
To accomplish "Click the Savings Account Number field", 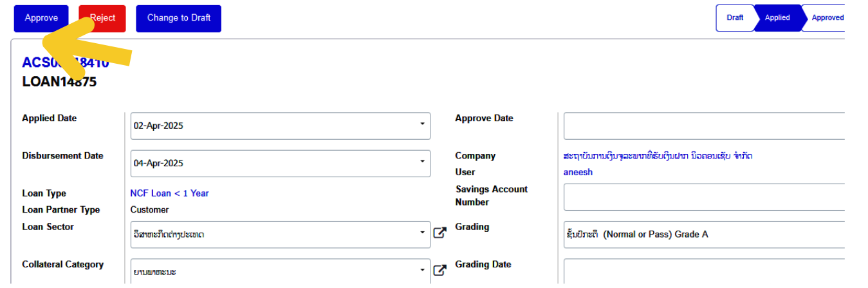I will 704,197.
